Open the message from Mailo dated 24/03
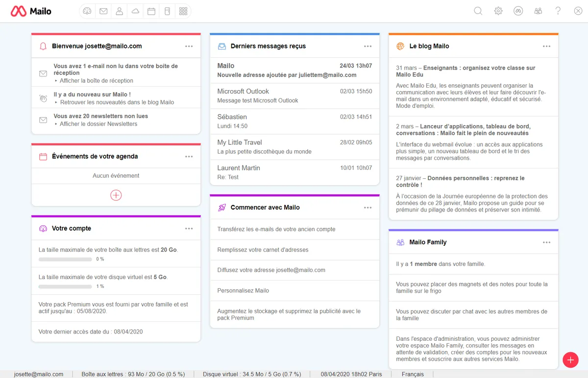The width and height of the screenshot is (588, 378). [x=294, y=71]
